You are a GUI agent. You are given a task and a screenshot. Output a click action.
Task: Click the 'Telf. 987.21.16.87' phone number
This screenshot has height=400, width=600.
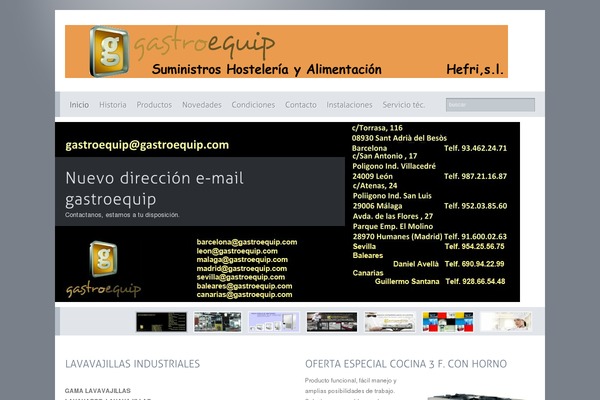[x=475, y=176]
